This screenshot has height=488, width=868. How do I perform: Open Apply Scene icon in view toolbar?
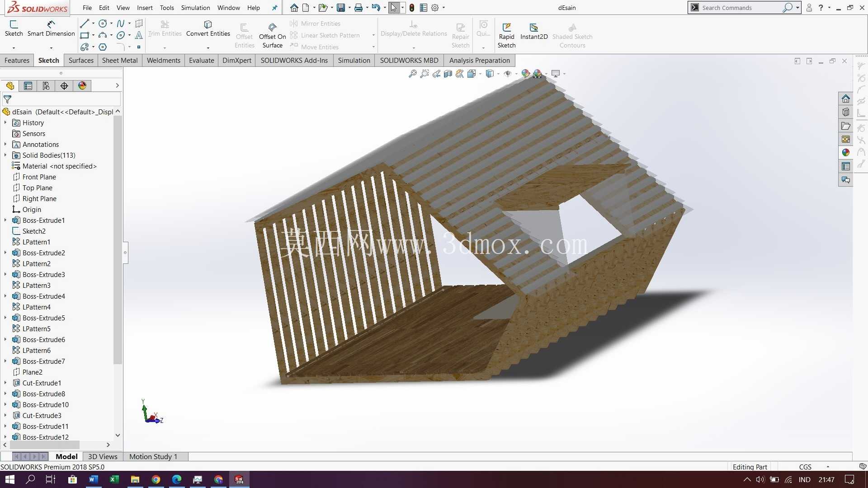(x=538, y=74)
